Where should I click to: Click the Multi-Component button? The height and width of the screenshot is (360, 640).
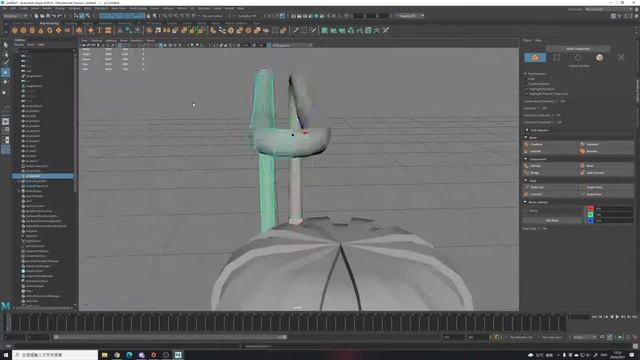coord(578,49)
